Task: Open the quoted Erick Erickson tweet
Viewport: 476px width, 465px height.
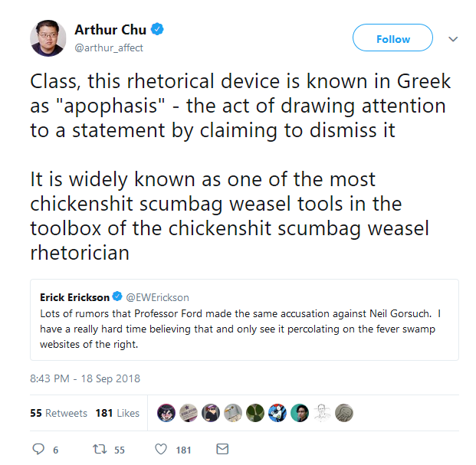Action: click(x=245, y=319)
